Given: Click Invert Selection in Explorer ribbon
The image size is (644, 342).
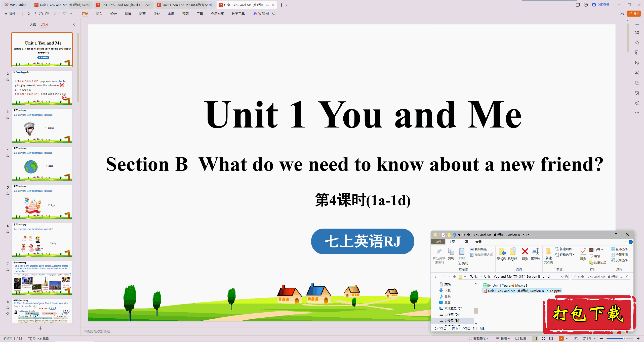Looking at the screenshot, I should pyautogui.click(x=619, y=260).
